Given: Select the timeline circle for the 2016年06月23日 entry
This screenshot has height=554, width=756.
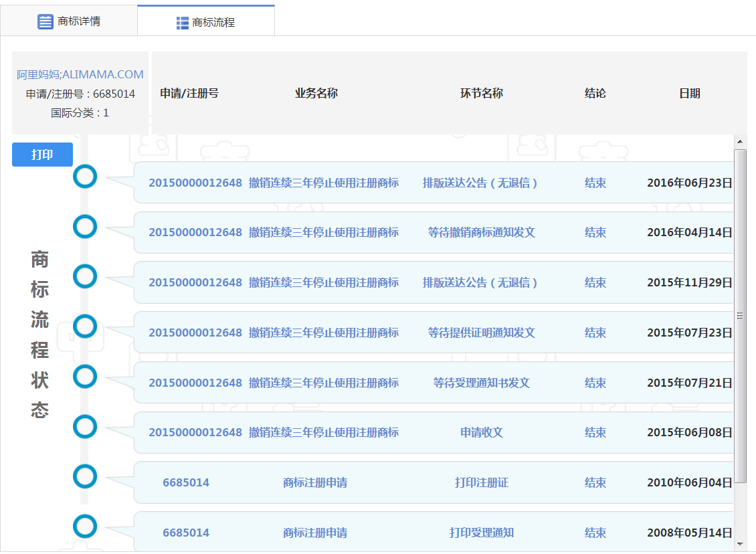Looking at the screenshot, I should pyautogui.click(x=85, y=177).
